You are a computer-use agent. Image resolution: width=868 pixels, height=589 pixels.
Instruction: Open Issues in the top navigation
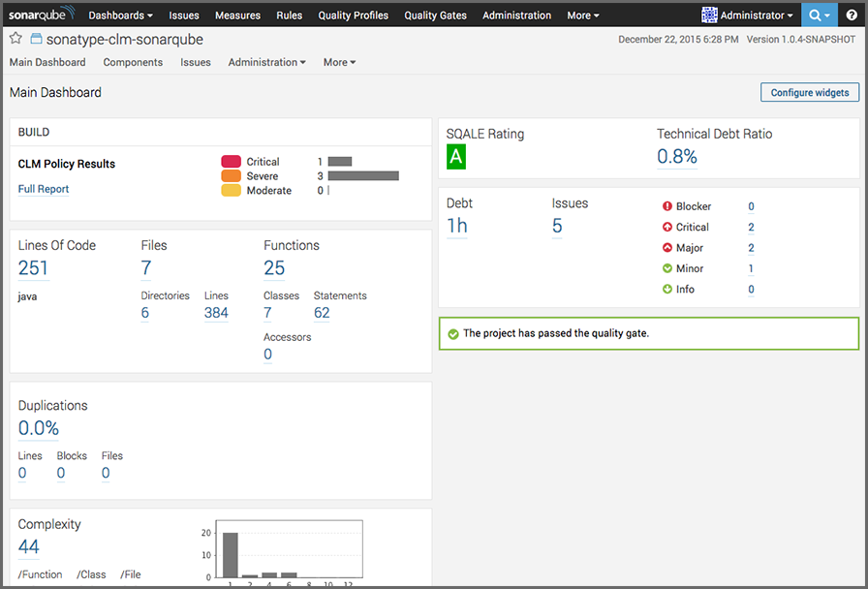click(x=184, y=15)
